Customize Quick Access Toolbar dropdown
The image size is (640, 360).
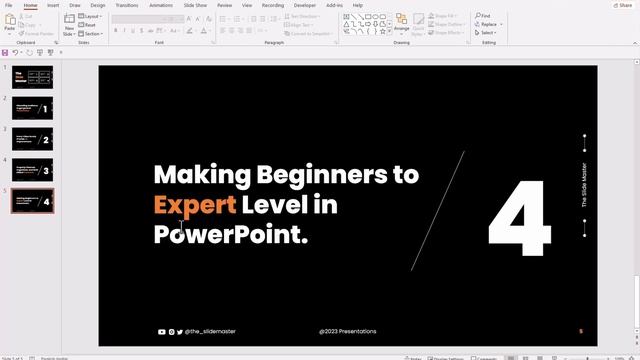pyautogui.click(x=61, y=53)
